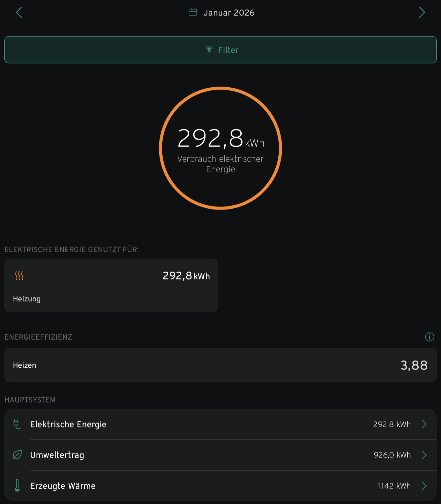The width and height of the screenshot is (441, 504).
Task: Open the Heizung consumption card
Action: pos(111,286)
